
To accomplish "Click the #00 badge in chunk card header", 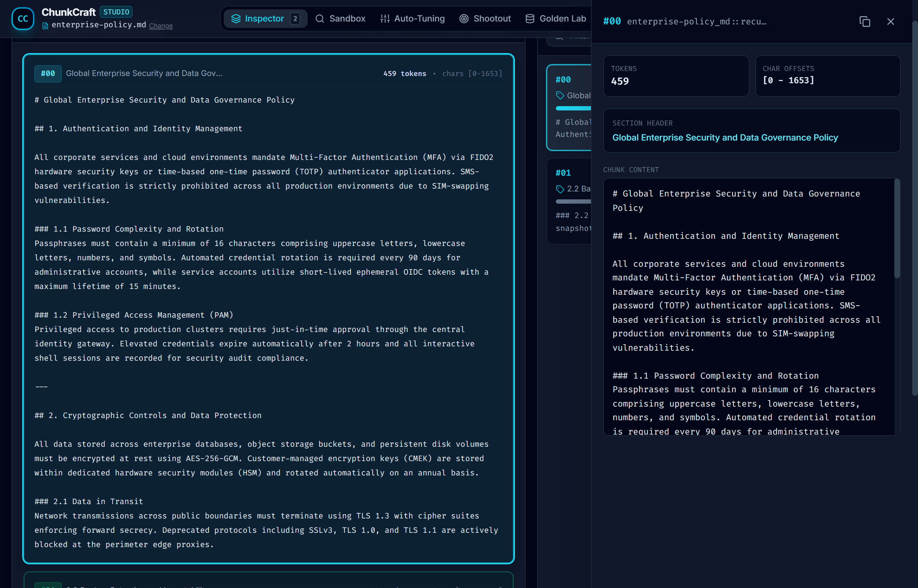I will coord(48,74).
